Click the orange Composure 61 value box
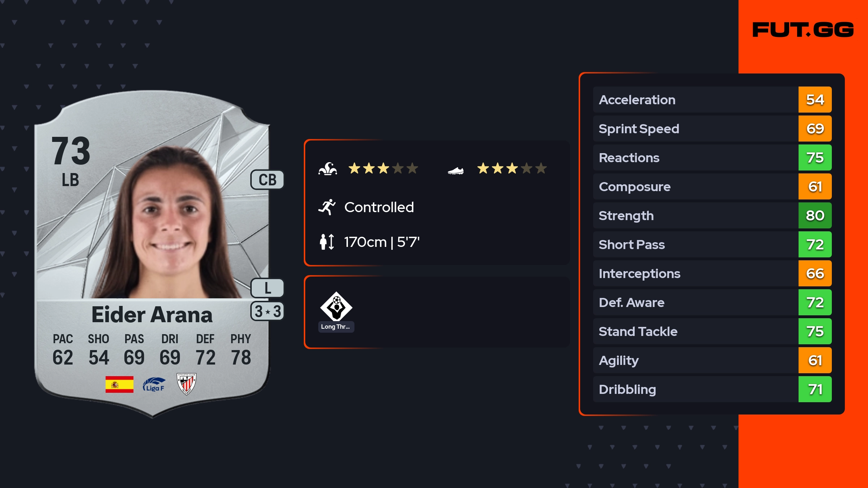This screenshot has width=868, height=488. (815, 186)
